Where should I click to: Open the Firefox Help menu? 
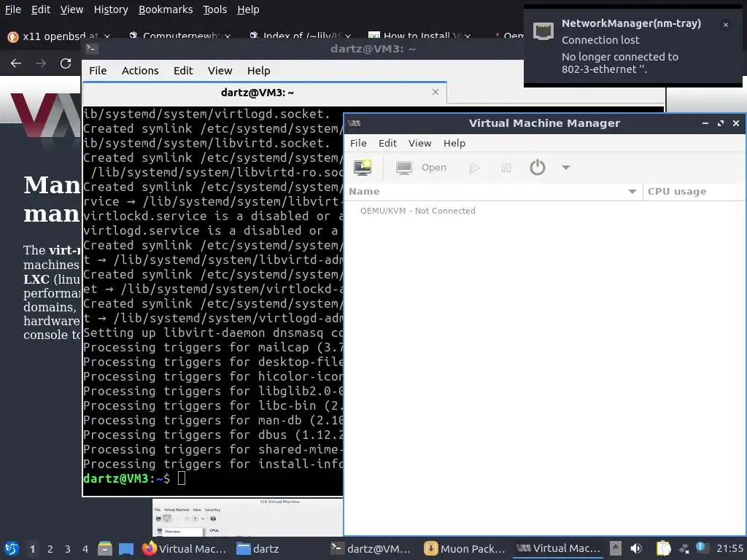click(248, 9)
